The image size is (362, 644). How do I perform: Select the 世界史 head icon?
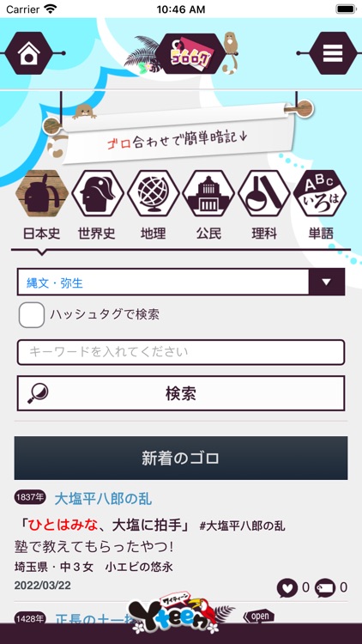(x=97, y=193)
